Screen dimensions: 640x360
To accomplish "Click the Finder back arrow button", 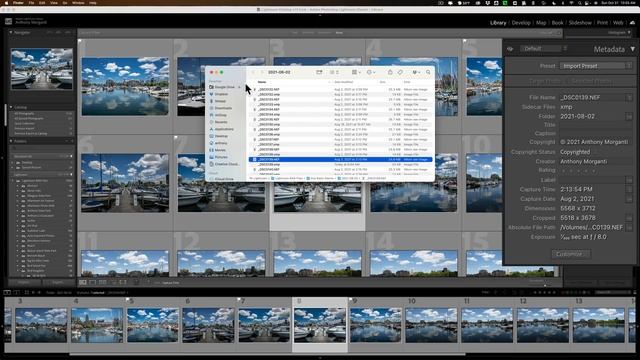I will (253, 72).
